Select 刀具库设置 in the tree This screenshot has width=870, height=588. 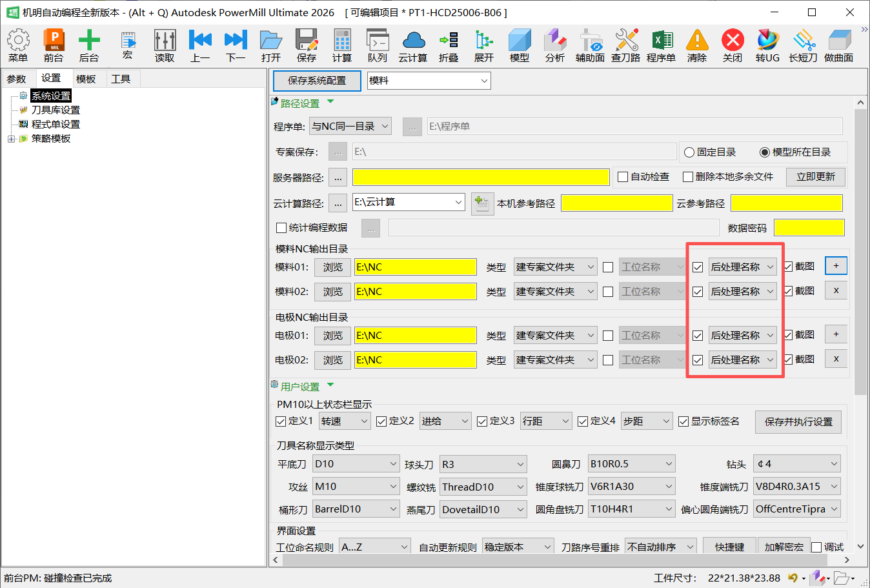56,110
